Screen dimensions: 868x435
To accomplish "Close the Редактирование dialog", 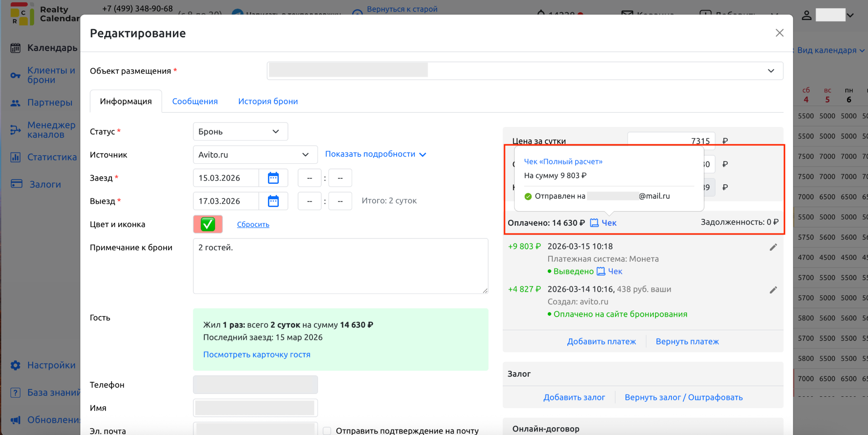I will (779, 33).
